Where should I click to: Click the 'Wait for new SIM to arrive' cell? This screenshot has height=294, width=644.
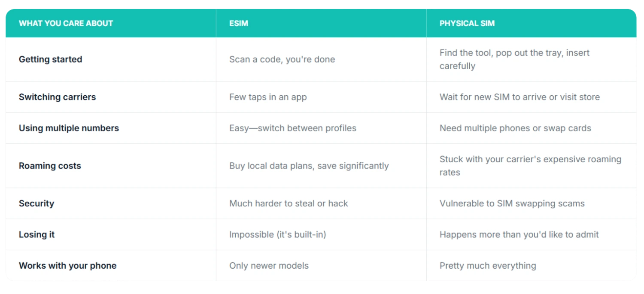tap(519, 97)
